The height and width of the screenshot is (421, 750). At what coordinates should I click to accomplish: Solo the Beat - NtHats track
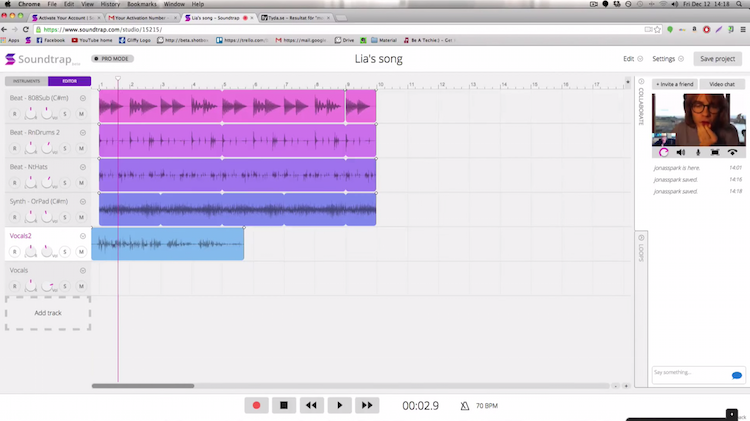coord(65,183)
